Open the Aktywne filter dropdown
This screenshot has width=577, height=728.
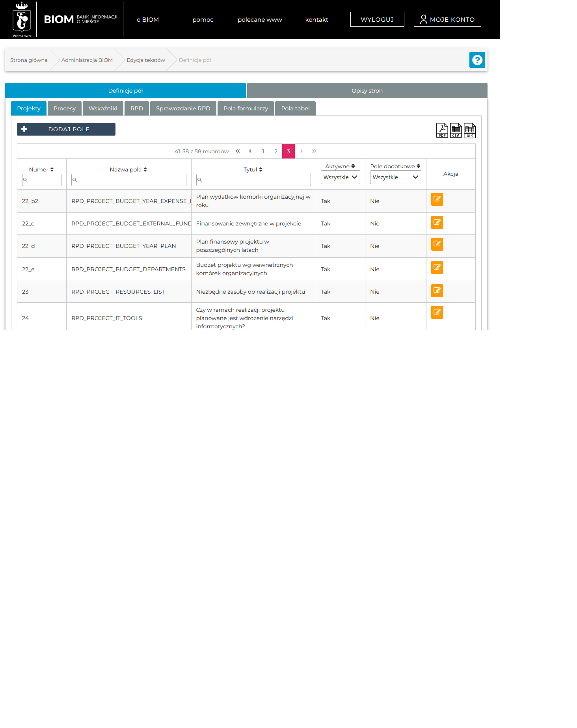(x=340, y=177)
